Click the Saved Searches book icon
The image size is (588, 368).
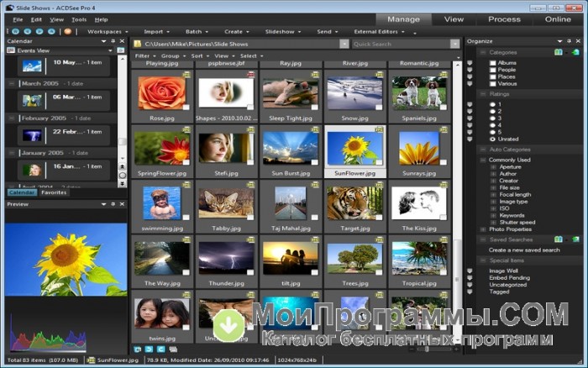pos(559,239)
